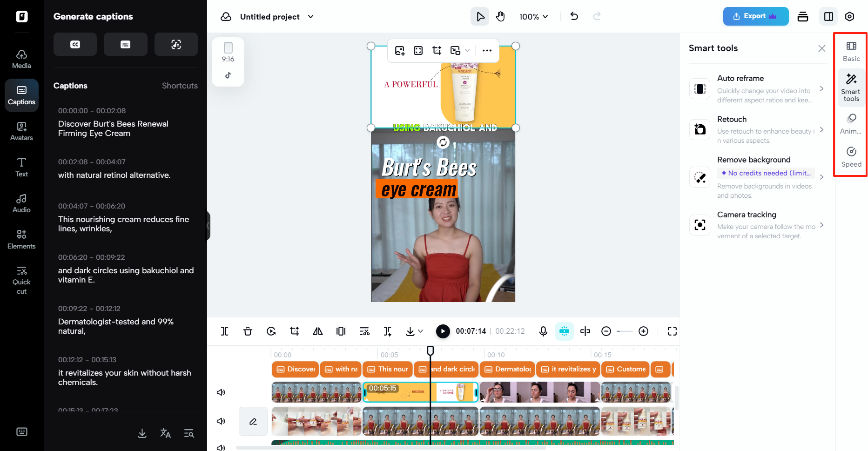
Task: Open the more options menu on the canvas toolbar
Action: tap(487, 50)
